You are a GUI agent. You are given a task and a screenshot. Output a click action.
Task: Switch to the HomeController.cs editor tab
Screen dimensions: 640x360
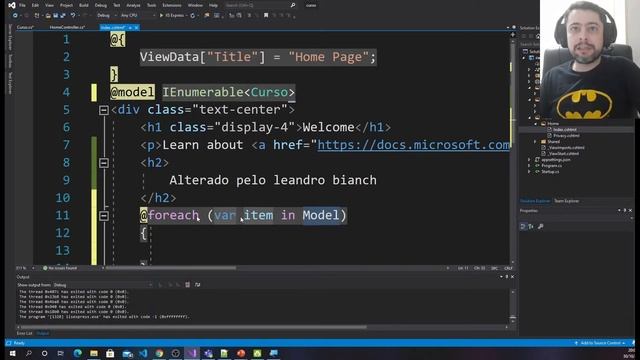(x=67, y=27)
